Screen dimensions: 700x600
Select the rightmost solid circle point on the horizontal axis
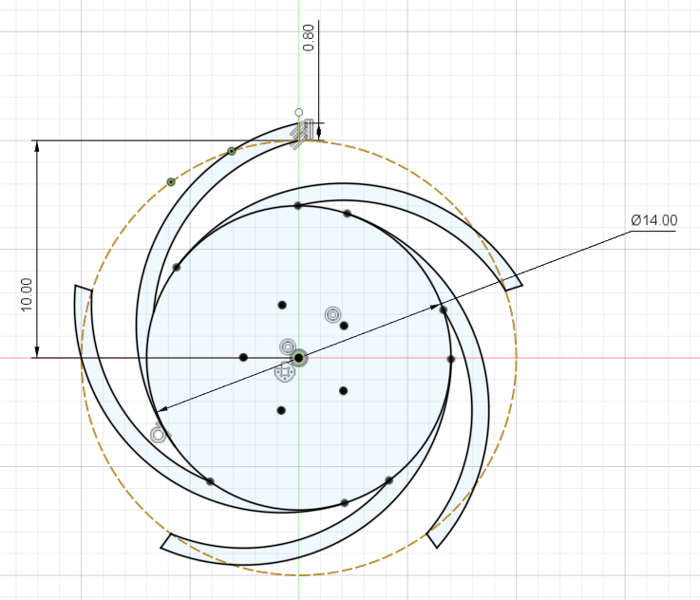coord(450,359)
